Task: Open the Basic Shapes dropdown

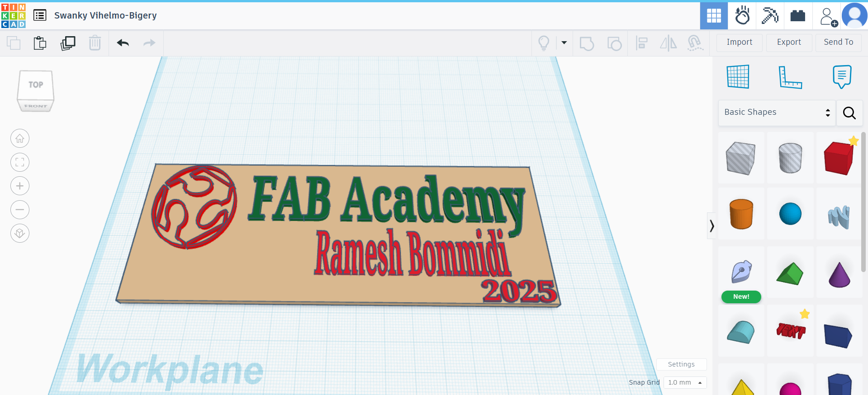Action: pos(777,113)
